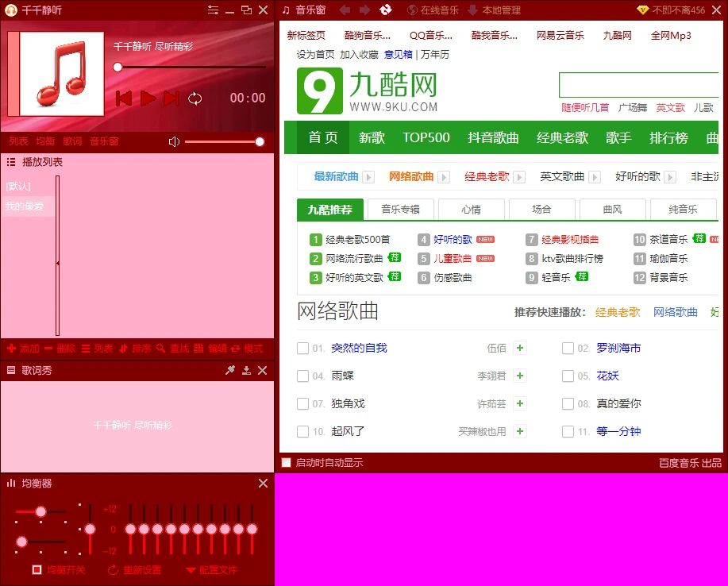Expand the arrow next to 英文歌曲
The image size is (728, 586).
pos(595,177)
